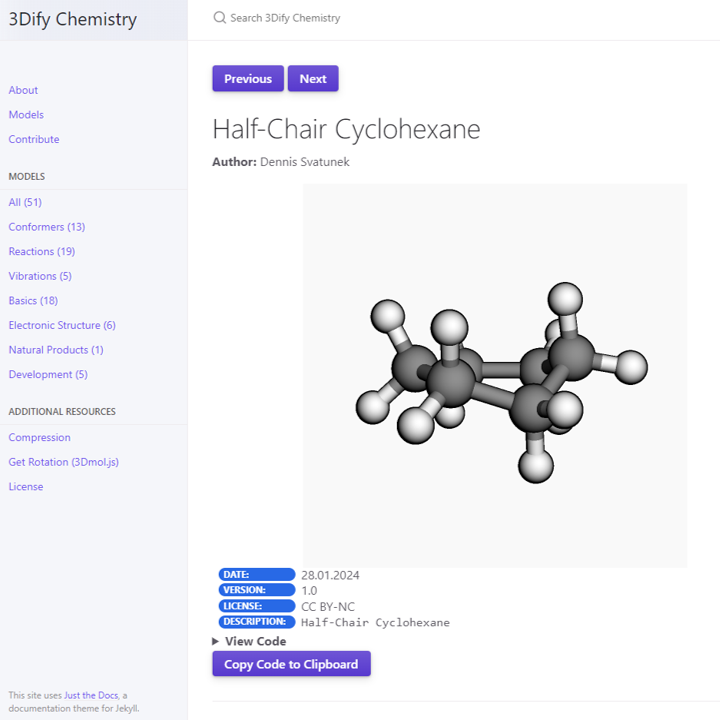Viewport: 720px width, 720px height.
Task: Expand the View Code disclosure triangle
Action: 215,641
